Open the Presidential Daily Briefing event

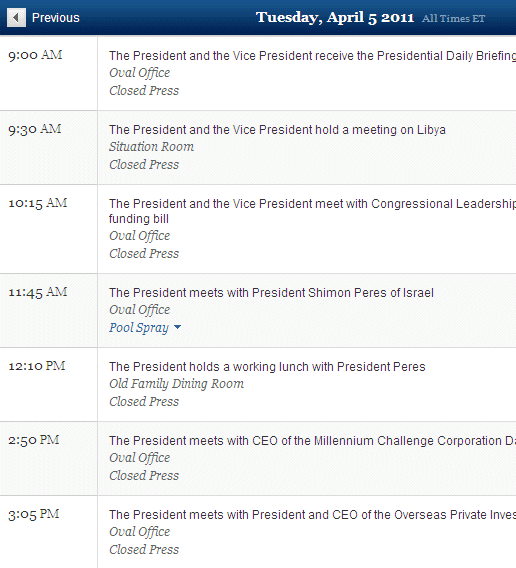pyautogui.click(x=312, y=56)
